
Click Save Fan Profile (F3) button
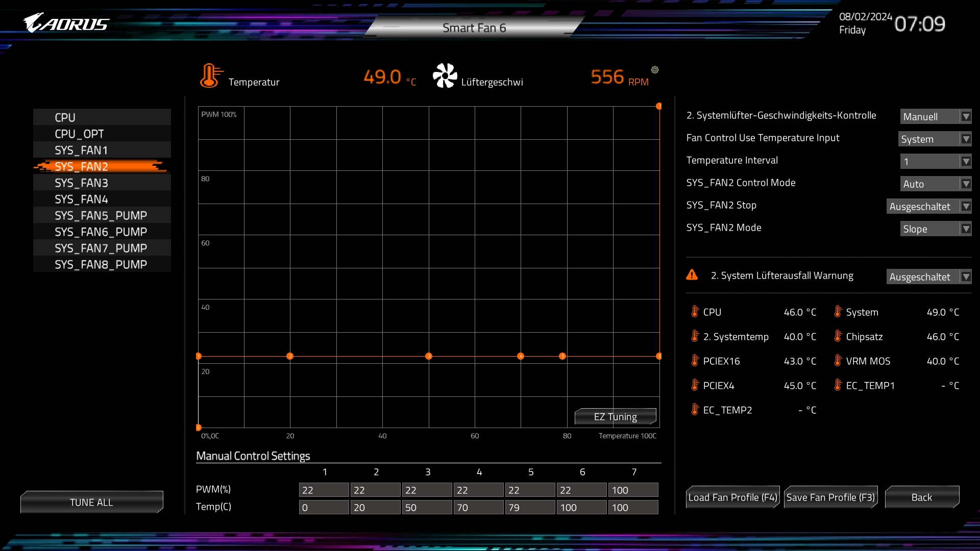pos(830,497)
